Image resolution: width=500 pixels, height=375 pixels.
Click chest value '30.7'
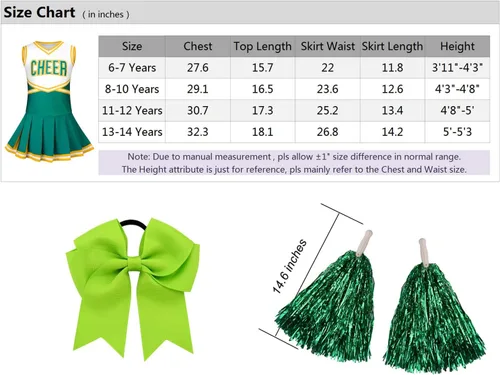198,110
